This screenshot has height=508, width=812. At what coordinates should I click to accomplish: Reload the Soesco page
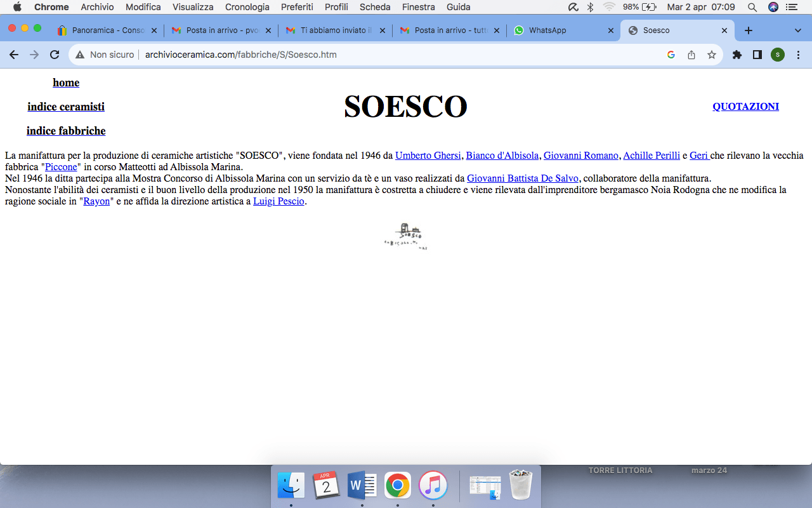click(55, 55)
